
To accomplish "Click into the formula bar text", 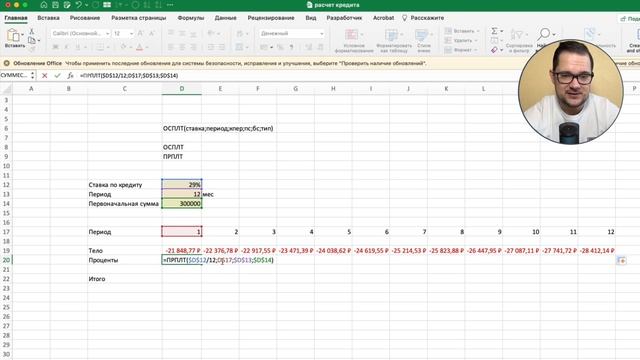I will click(129, 76).
